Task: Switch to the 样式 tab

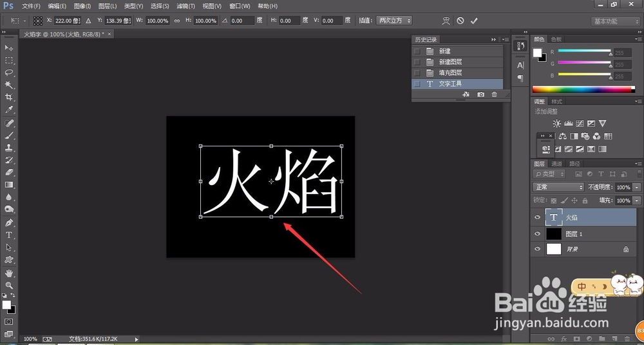Action: click(556, 102)
